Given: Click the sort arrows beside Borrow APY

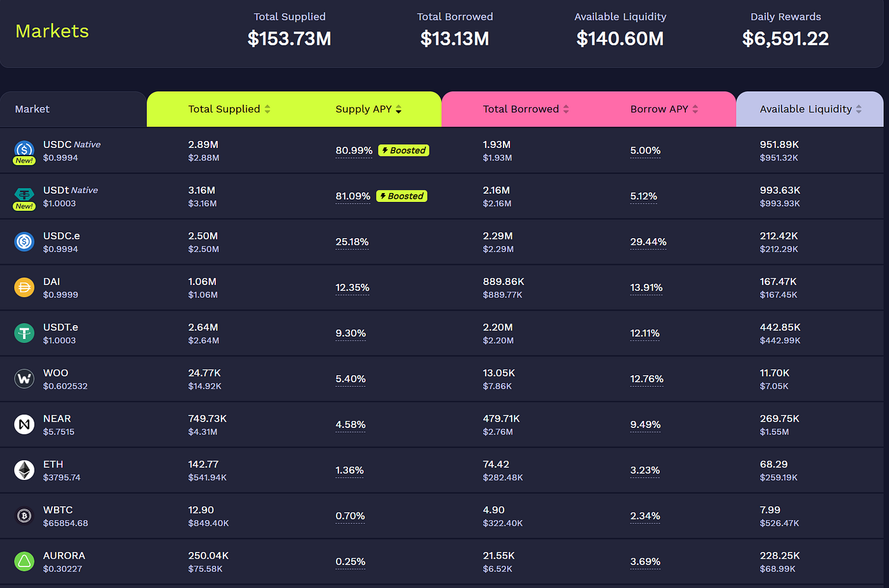Looking at the screenshot, I should 695,109.
